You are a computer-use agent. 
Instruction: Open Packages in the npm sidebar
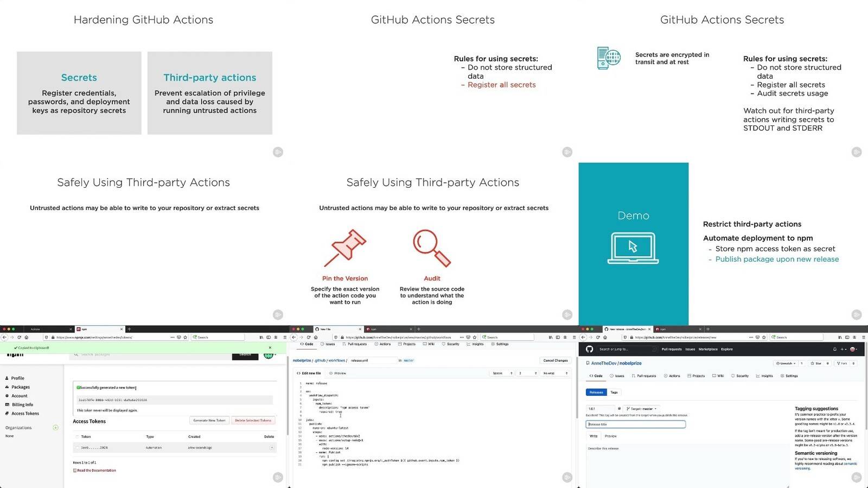tap(17, 387)
